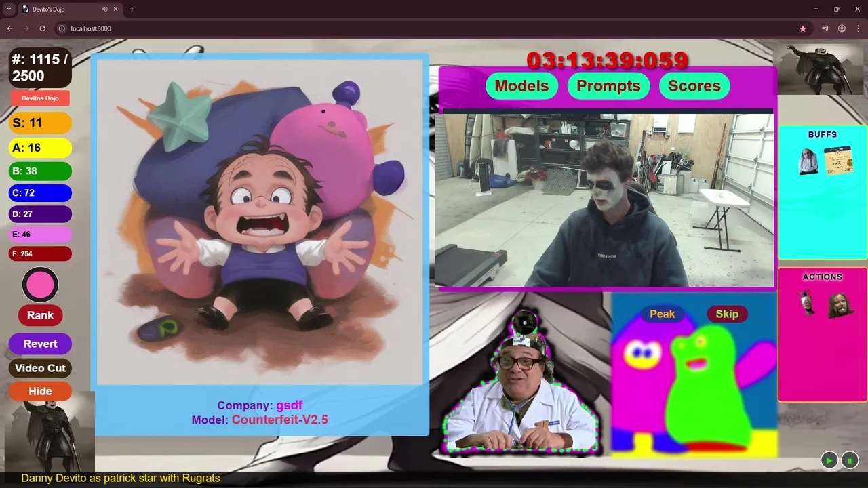Click the red Devitos Dojo button
The width and height of the screenshot is (868, 488).
[40, 98]
